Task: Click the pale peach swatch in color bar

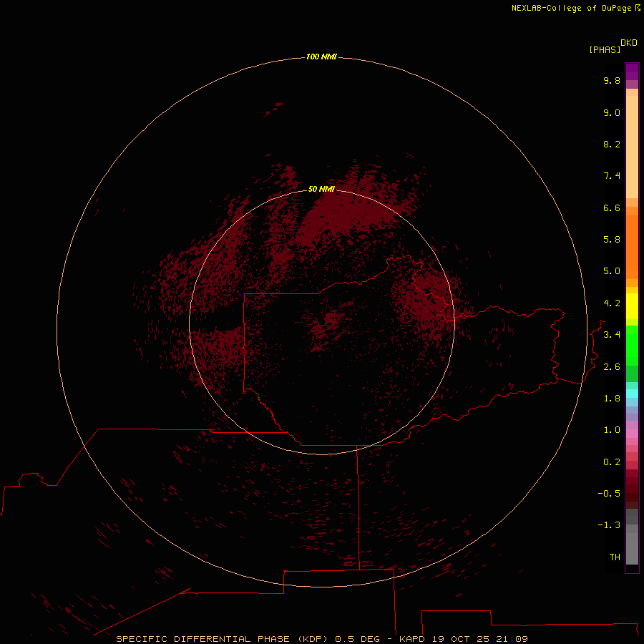Action: [x=632, y=147]
